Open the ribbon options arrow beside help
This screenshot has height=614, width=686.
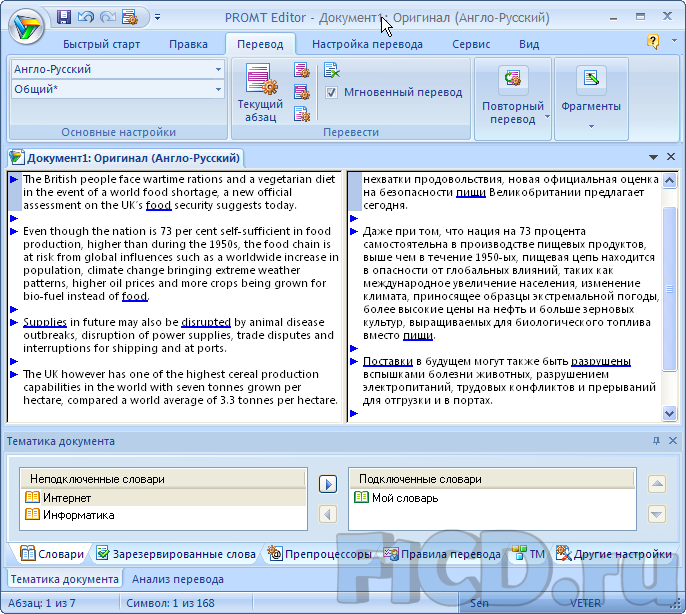pos(674,41)
